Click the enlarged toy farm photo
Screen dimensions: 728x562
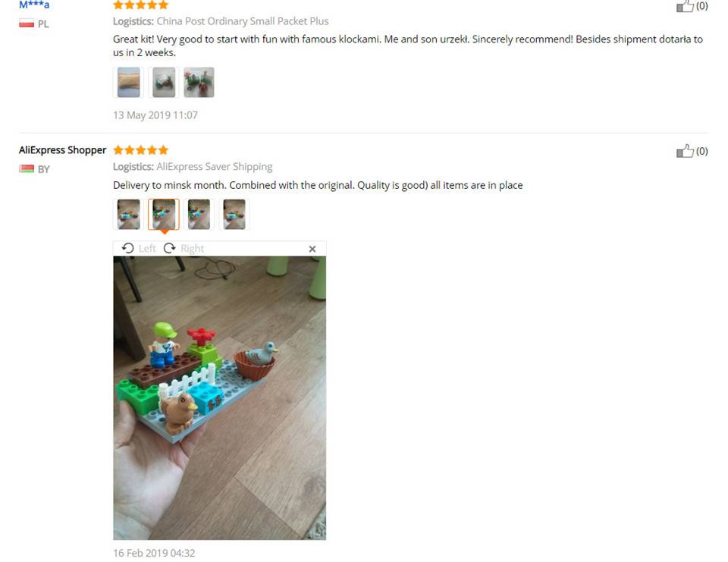(x=220, y=398)
